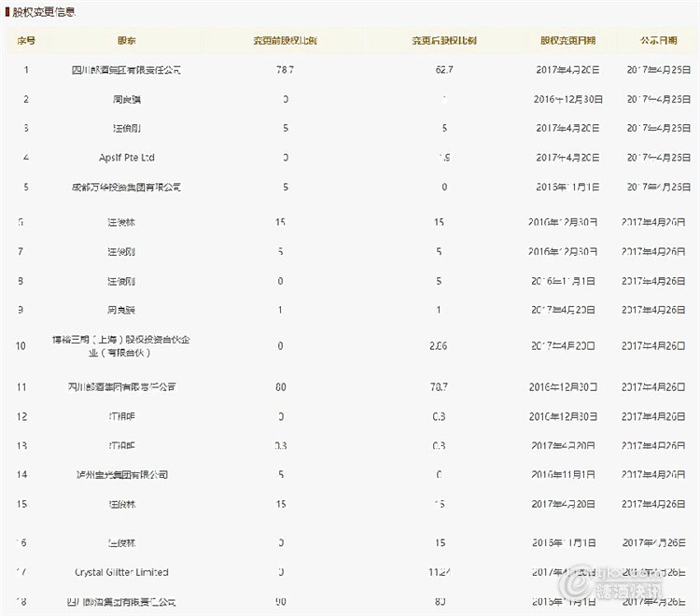Image resolution: width=700 pixels, height=616 pixels.
Task: Click the 变更前股权比例 column header
Action: click(x=285, y=41)
